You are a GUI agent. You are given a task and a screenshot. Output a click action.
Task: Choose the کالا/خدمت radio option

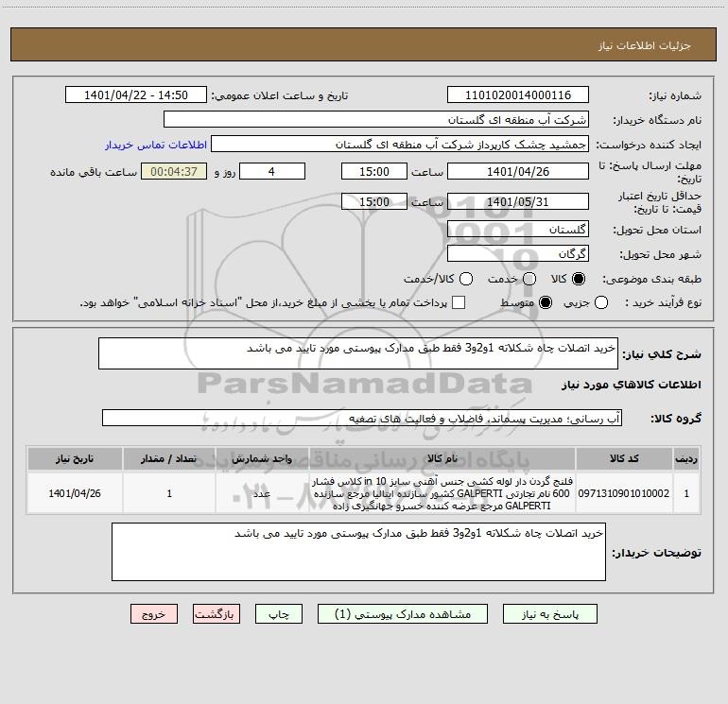pyautogui.click(x=466, y=279)
